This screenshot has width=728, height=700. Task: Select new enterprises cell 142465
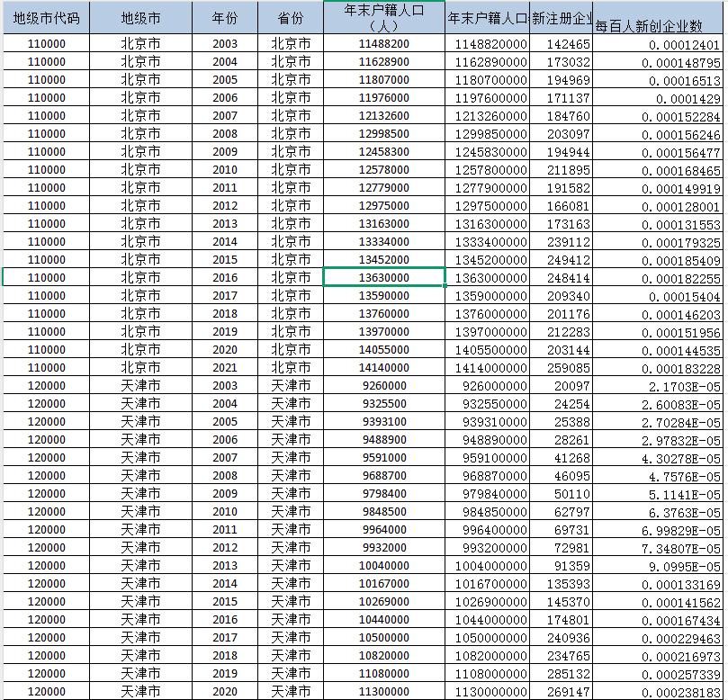(x=562, y=43)
